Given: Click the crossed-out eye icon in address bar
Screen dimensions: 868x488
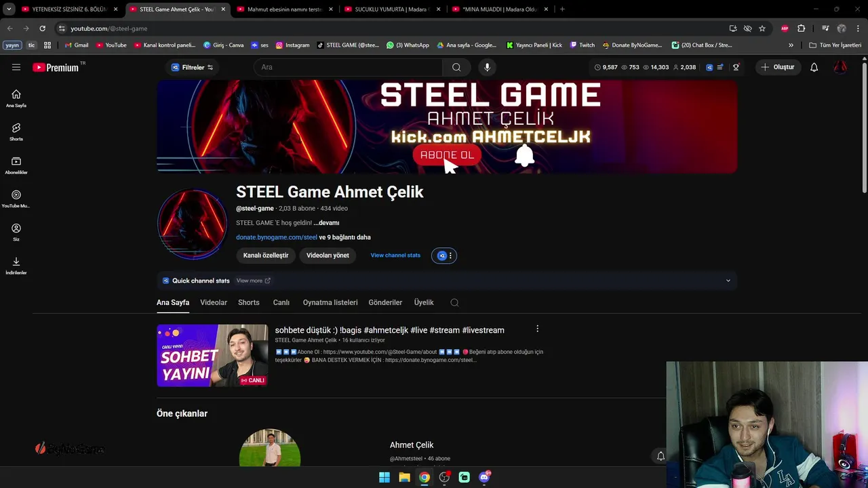Looking at the screenshot, I should click(747, 28).
